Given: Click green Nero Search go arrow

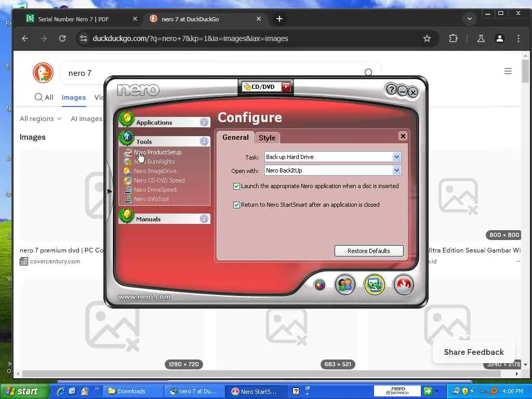Looking at the screenshot, I should coord(428,391).
